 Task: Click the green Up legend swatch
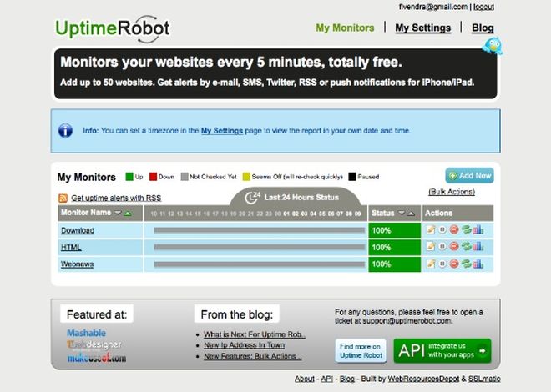coord(129,177)
